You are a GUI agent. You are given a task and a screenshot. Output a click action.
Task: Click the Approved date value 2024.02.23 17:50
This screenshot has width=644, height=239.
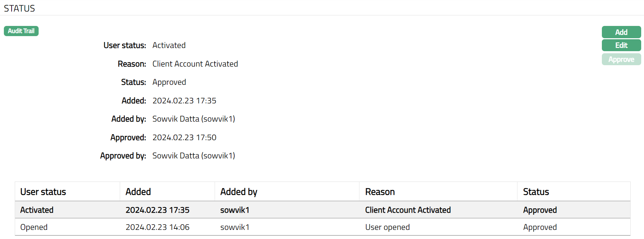[x=184, y=137]
